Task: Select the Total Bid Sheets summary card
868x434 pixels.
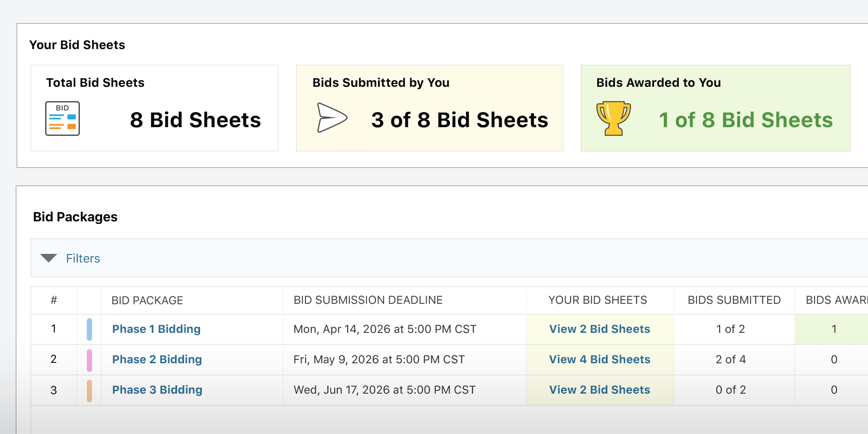Action: click(154, 108)
